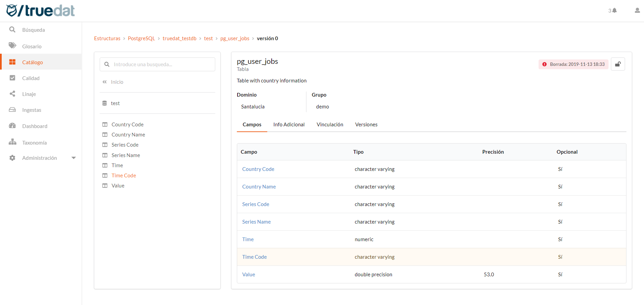Click the Catálogo grid icon

(x=13, y=62)
